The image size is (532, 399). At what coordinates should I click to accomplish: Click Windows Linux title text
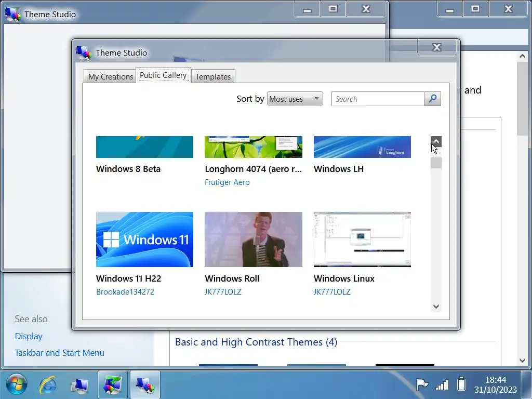click(344, 278)
